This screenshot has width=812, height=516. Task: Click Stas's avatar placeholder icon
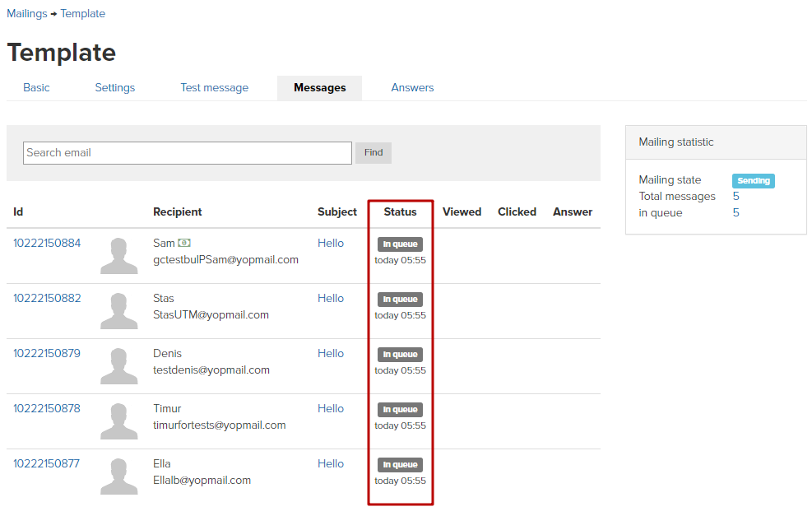[x=119, y=311]
